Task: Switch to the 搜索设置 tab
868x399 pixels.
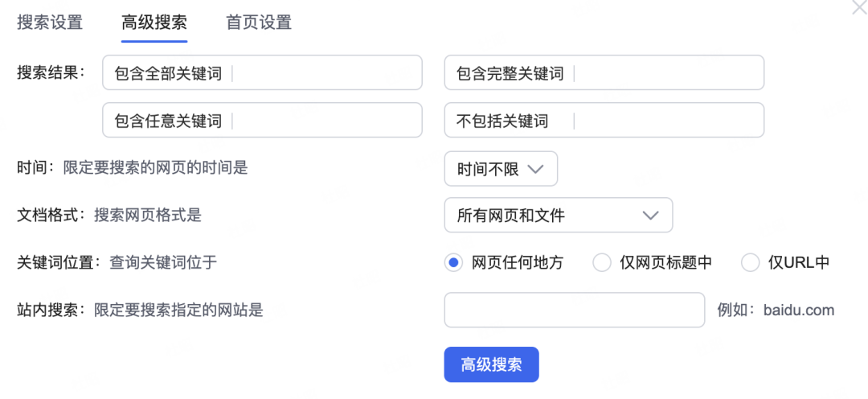Action: click(50, 23)
